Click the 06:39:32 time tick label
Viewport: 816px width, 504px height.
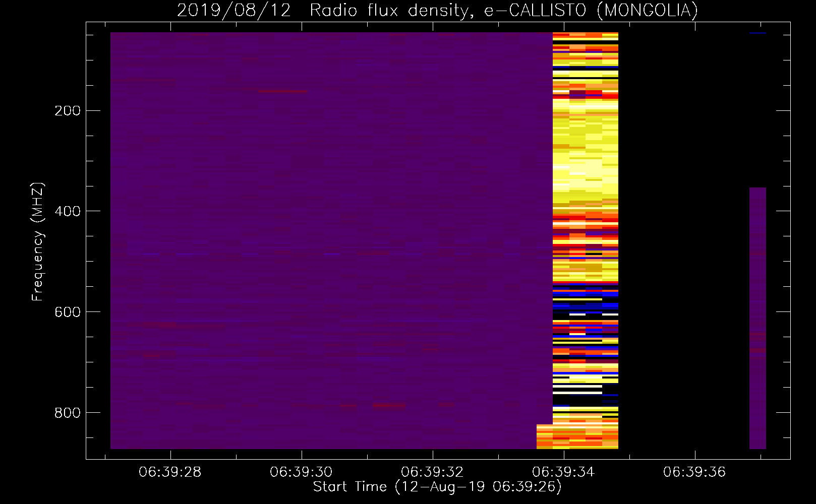[432, 472]
